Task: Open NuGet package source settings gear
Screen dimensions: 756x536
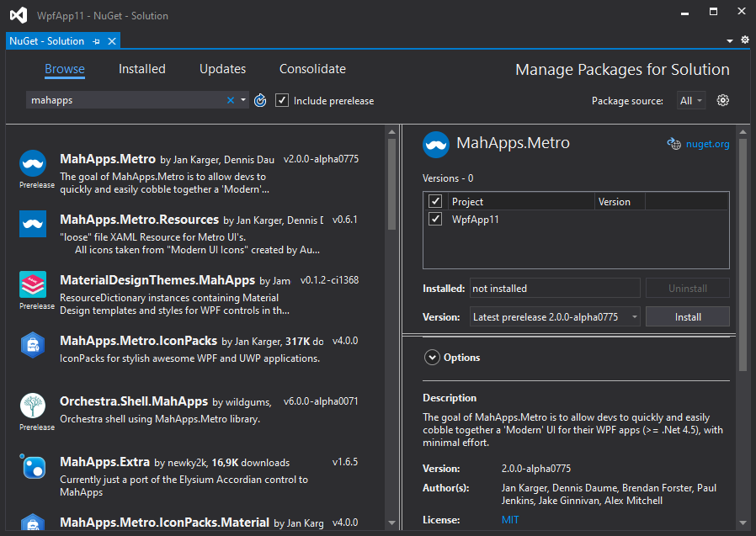Action: (x=722, y=100)
